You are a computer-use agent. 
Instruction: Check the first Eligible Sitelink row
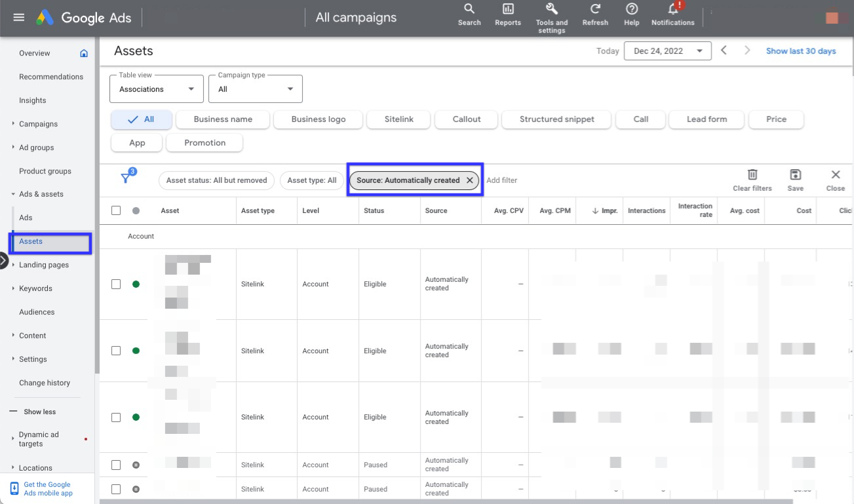point(116,284)
